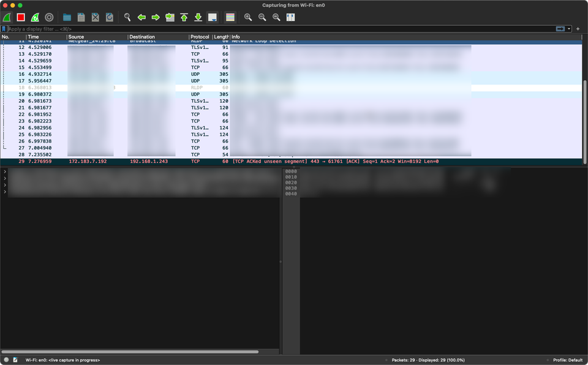Viewport: 588px width, 365px height.
Task: Click destination address 192.168.1.243
Action: [149, 161]
